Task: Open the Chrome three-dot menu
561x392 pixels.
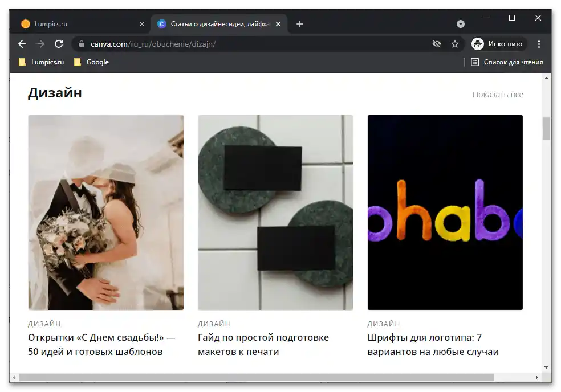Action: (x=539, y=44)
